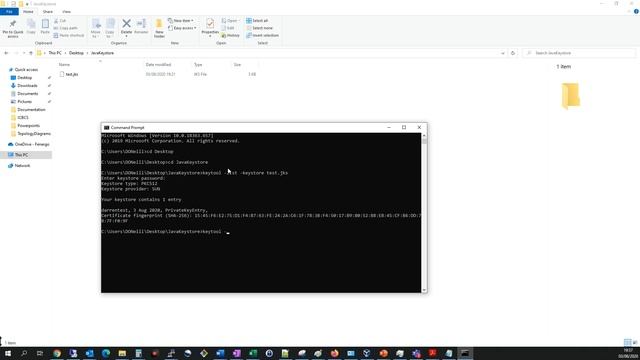Click the Copy icon in Clipboard group

31,24
